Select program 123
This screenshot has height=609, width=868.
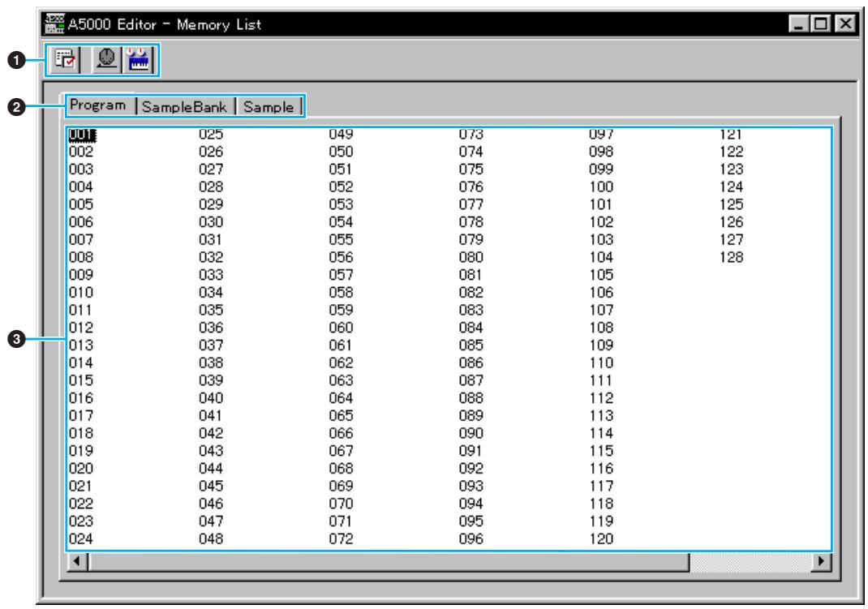731,169
